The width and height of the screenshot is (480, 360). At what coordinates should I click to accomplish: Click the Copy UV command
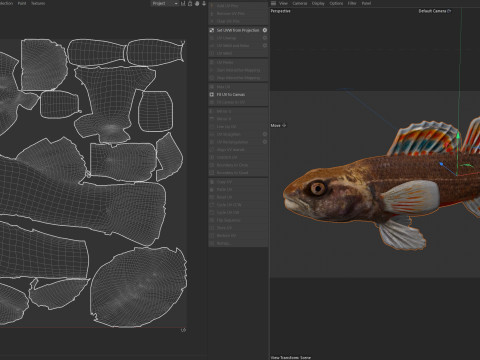pos(238,182)
